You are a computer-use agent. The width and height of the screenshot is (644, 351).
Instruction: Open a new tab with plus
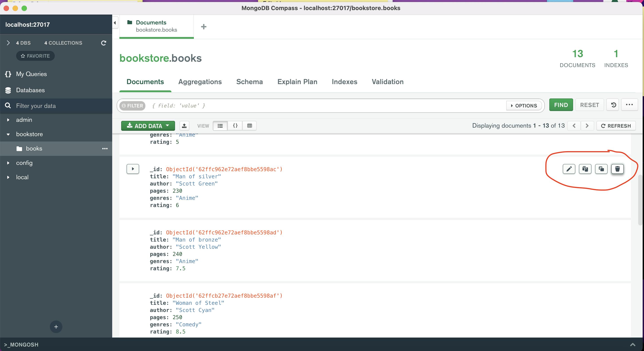point(204,27)
